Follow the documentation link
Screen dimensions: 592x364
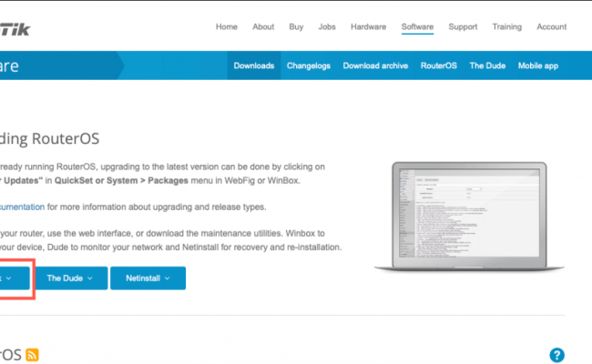click(x=22, y=207)
